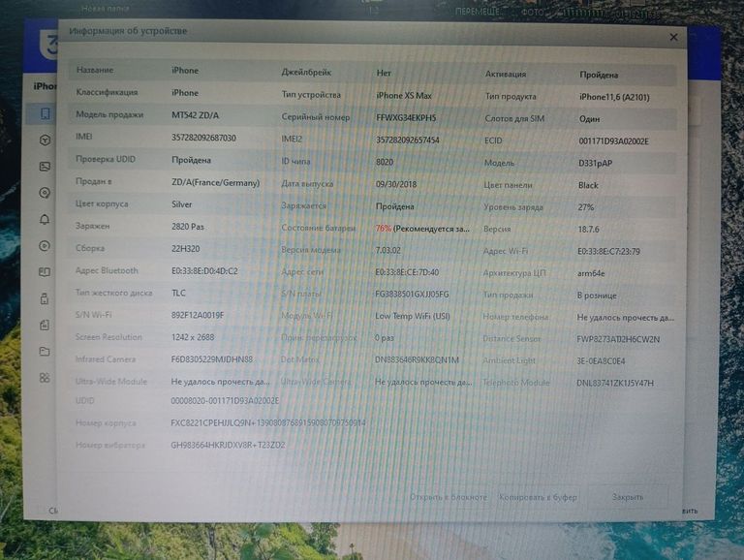The image size is (744, 560).
Task: Close the device information dialog with X
Action: 673,37
